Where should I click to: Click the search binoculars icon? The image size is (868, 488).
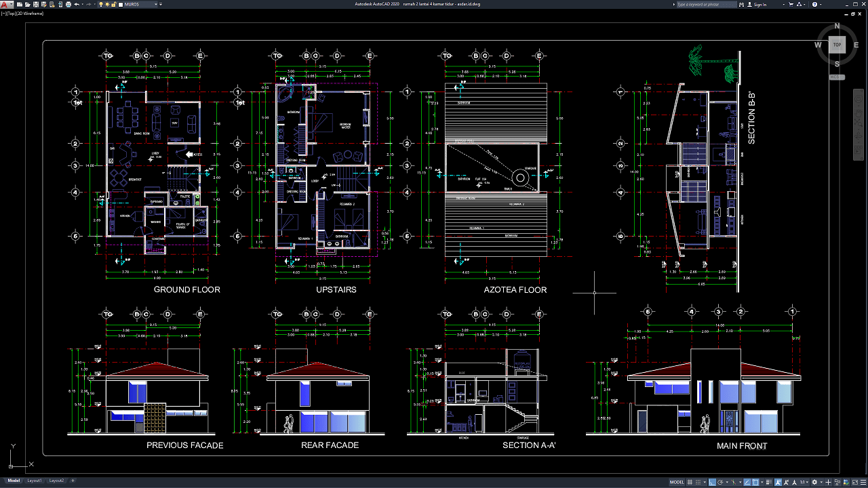click(x=742, y=4)
